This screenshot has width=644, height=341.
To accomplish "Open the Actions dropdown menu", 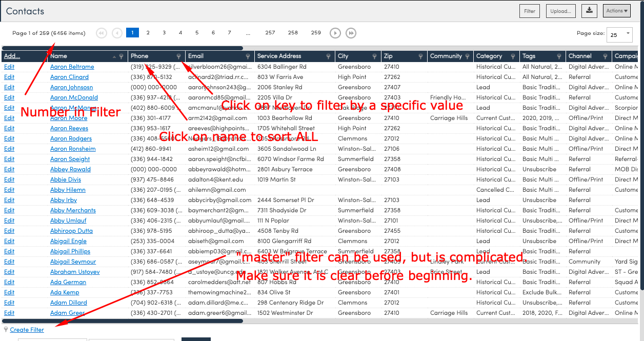I will click(x=617, y=11).
